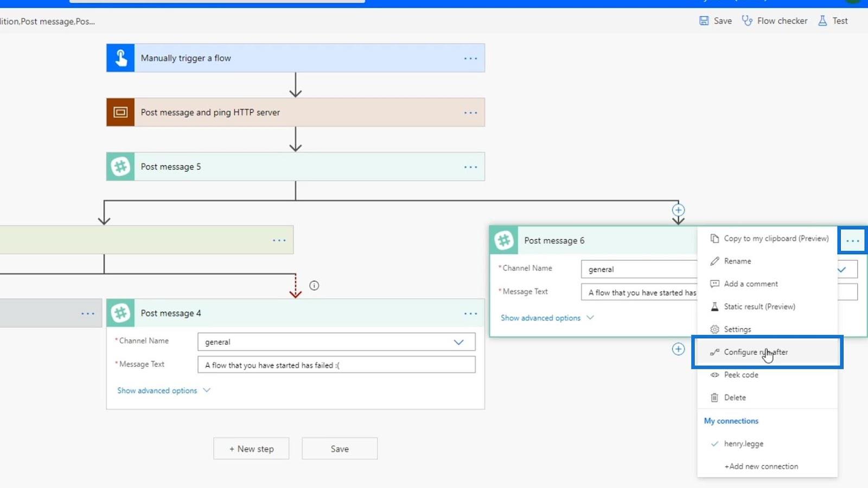The width and height of the screenshot is (868, 488).
Task: Select the henry.legge connection
Action: 768,444
